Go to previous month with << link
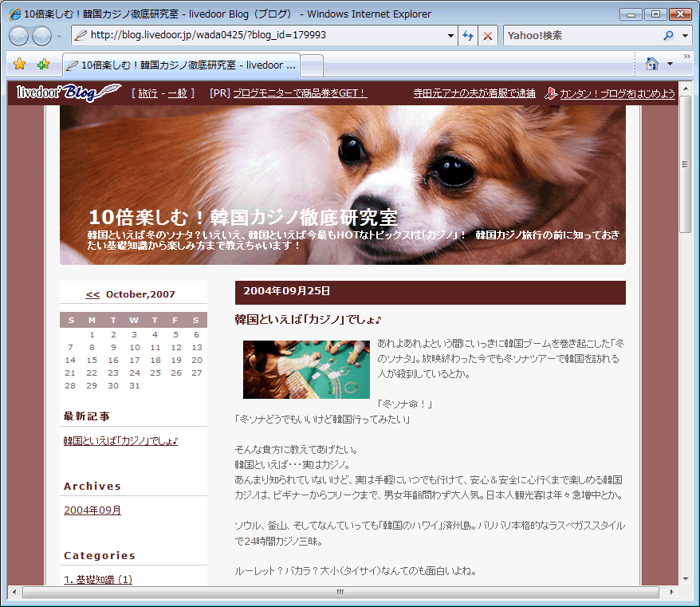This screenshot has width=700, height=607. (92, 294)
